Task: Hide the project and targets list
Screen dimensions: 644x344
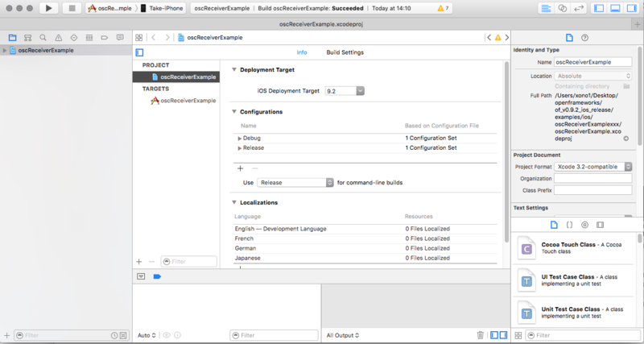Action: pos(139,52)
